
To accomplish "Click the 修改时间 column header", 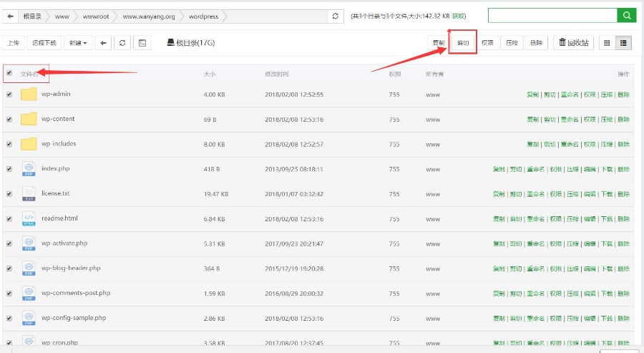I will (277, 74).
